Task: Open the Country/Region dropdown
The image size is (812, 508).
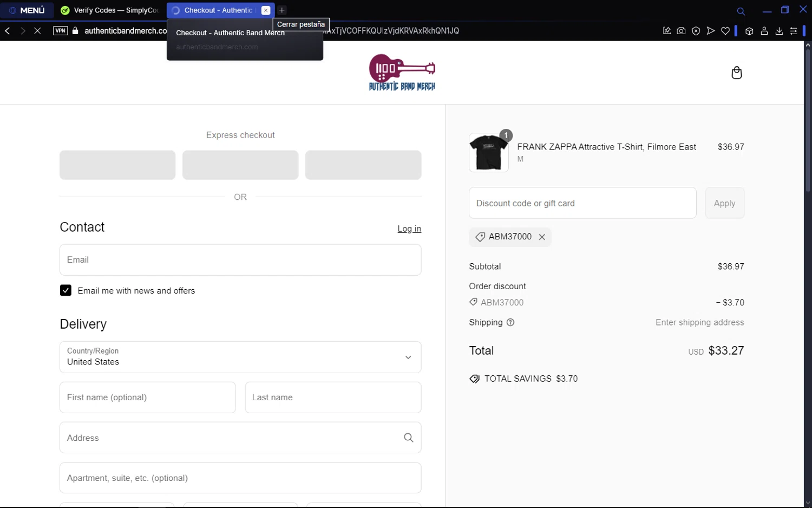Action: [240, 357]
